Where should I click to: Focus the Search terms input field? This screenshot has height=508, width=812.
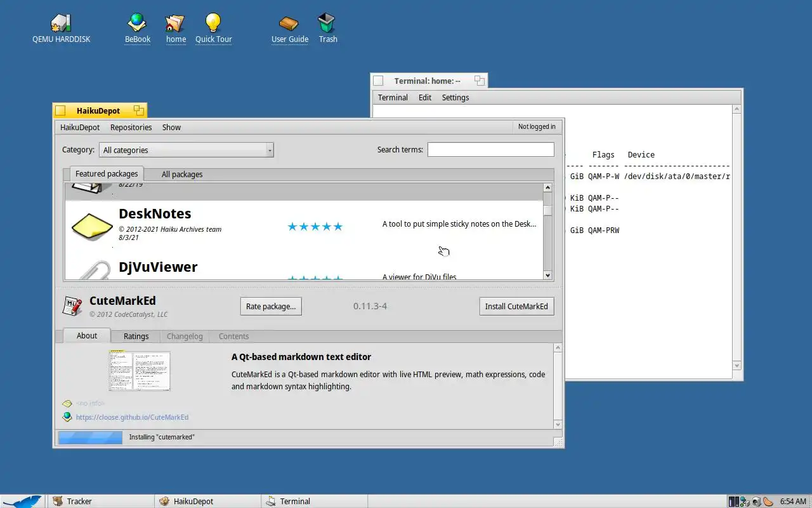[490, 149]
